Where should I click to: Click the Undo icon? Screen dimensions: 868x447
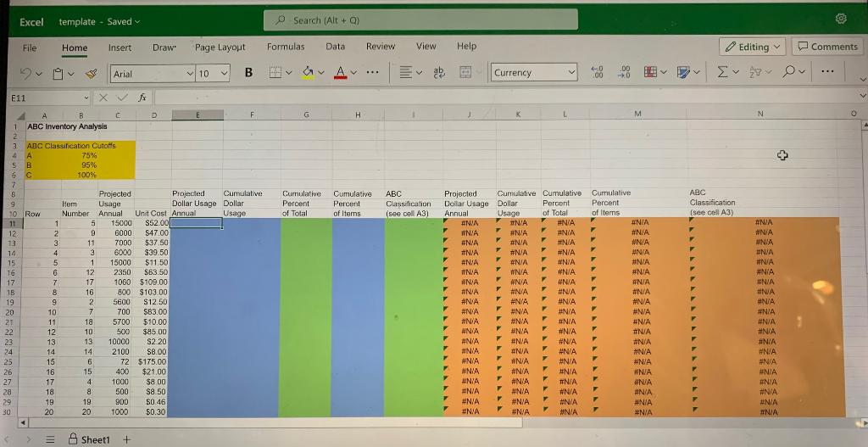click(25, 74)
